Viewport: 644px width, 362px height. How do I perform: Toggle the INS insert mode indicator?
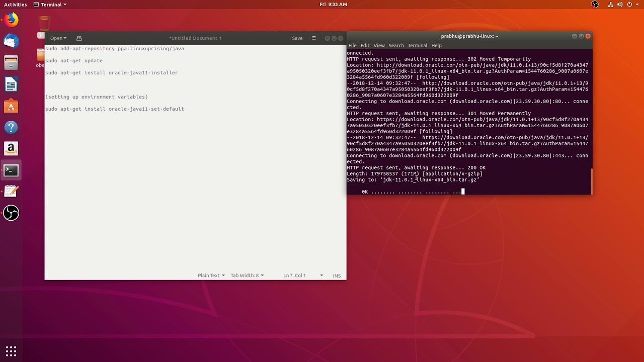click(x=337, y=276)
